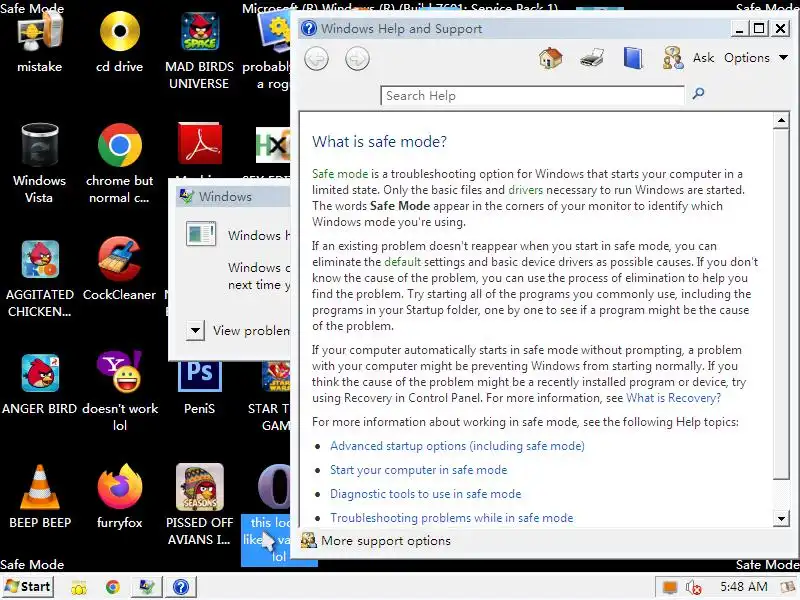Open the 'mistake' computer desktop icon
Image resolution: width=800 pixels, height=600 pixels.
(39, 32)
